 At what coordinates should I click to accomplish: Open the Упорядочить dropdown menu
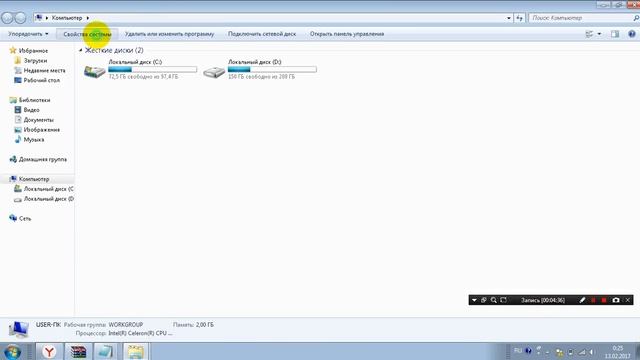pyautogui.click(x=28, y=34)
